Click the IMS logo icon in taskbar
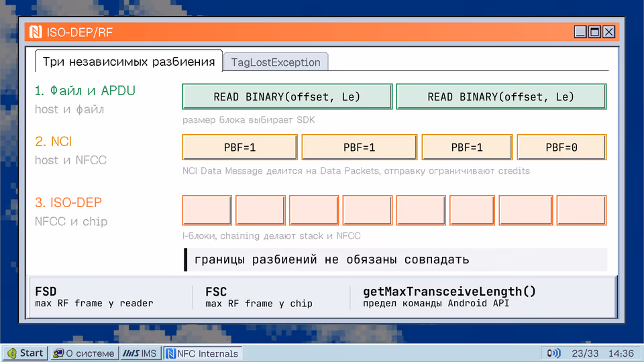The width and height of the screenshot is (644, 362). click(131, 353)
